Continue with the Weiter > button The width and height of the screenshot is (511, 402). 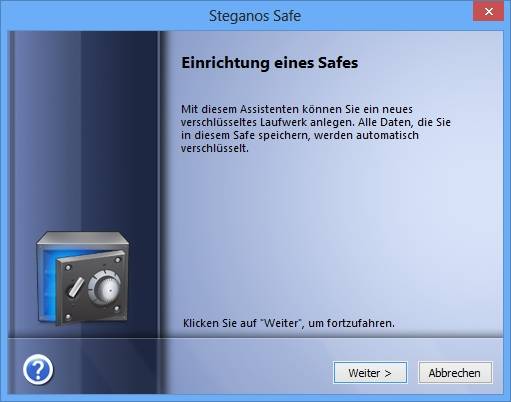point(370,373)
